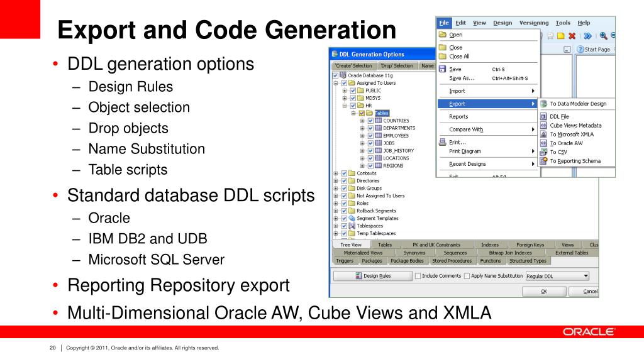Viewport: 644px width, 362px height.
Task: Click the To Reporting Schema icon
Action: (x=544, y=161)
